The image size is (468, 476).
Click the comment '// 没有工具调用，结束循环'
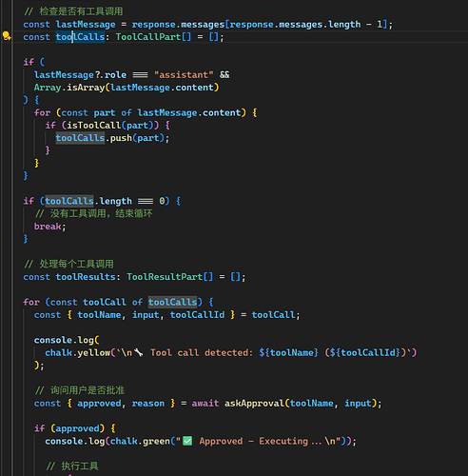[93, 213]
